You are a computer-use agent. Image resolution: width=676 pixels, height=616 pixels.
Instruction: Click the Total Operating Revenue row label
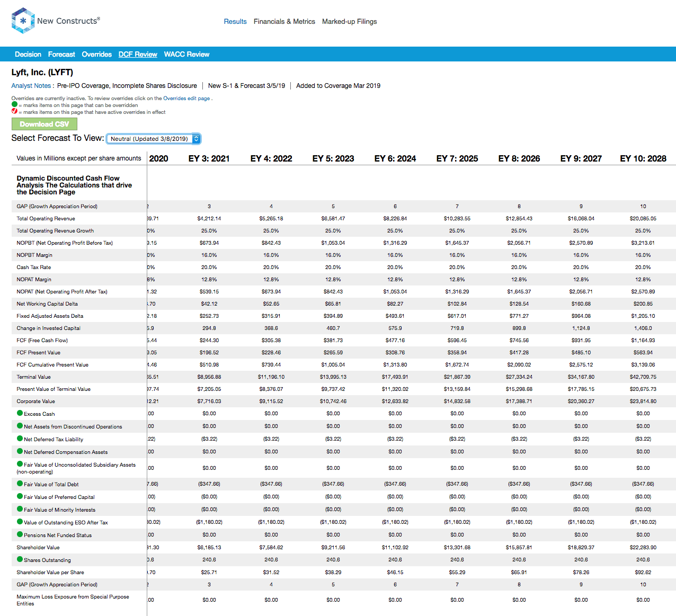tap(46, 219)
